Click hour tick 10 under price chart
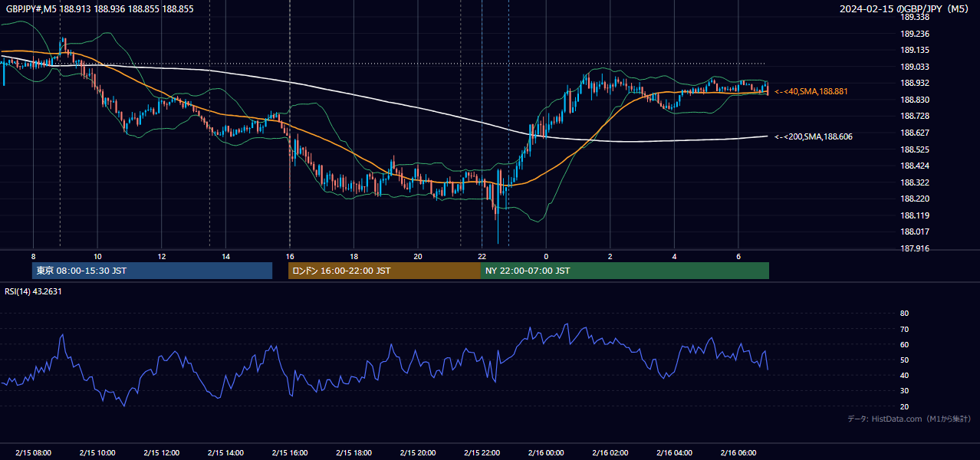 pos(97,256)
